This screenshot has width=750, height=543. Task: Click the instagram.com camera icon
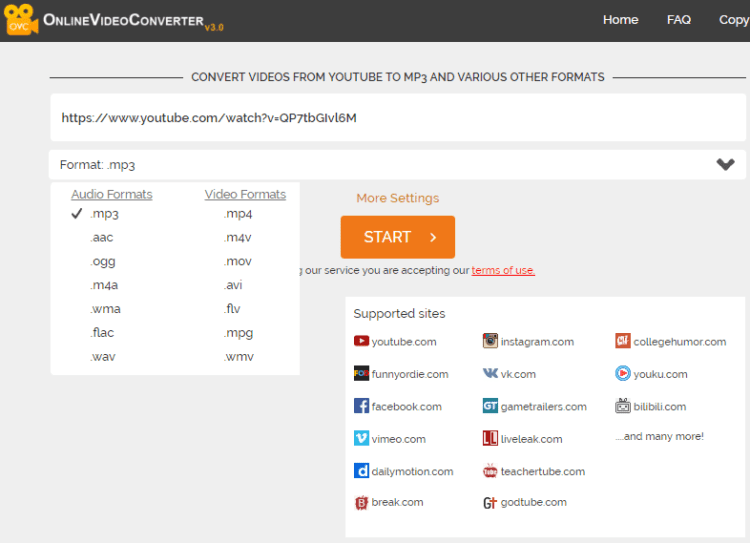(490, 341)
